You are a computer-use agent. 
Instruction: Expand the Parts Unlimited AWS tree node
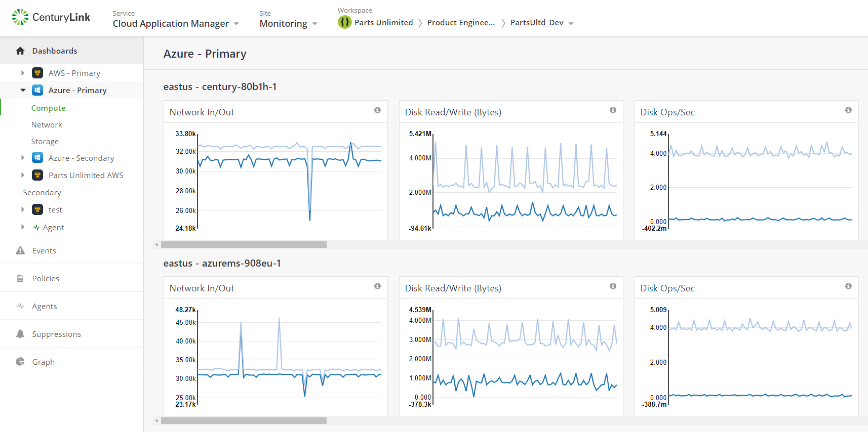[x=23, y=175]
